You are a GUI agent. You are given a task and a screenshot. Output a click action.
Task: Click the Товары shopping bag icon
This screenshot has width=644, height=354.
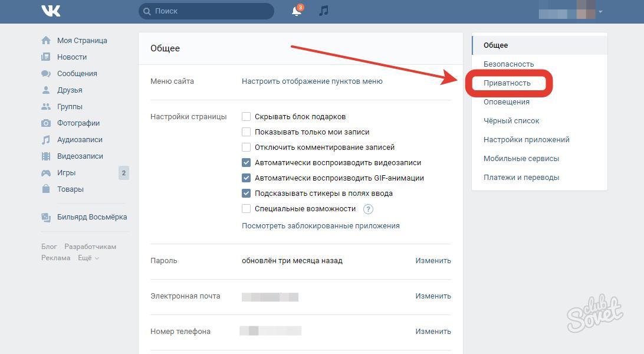point(46,189)
